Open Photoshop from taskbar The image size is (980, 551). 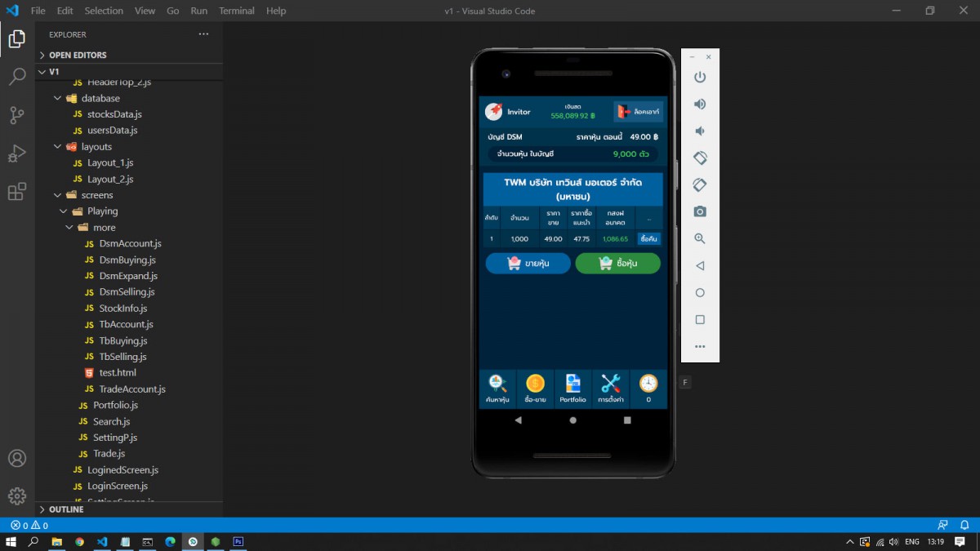coord(238,541)
